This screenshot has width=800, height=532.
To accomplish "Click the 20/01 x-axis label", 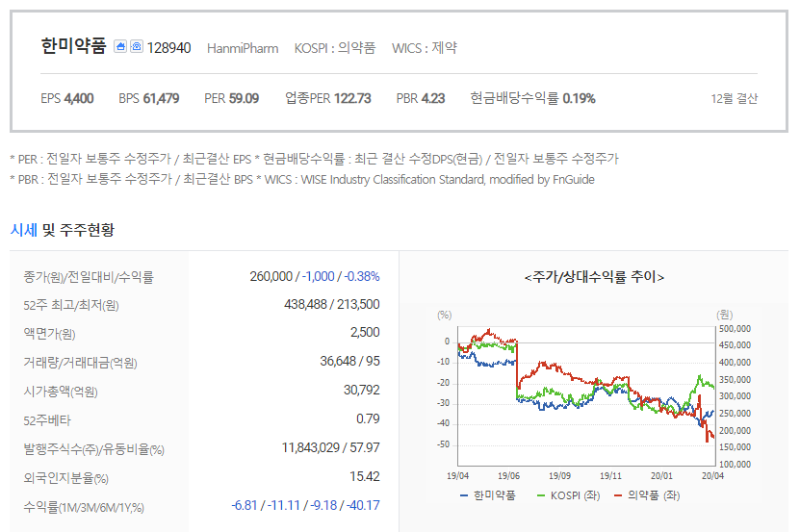I will click(x=661, y=476).
